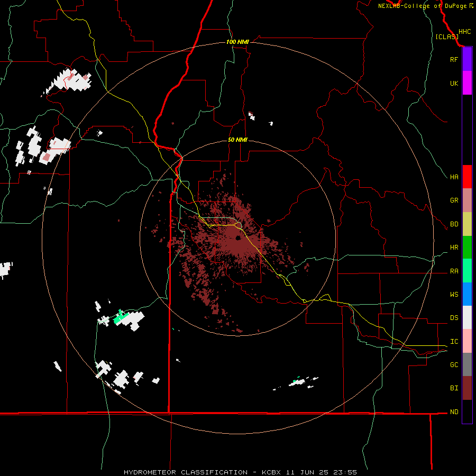Select the GR salmon legend swatch

(x=467, y=200)
